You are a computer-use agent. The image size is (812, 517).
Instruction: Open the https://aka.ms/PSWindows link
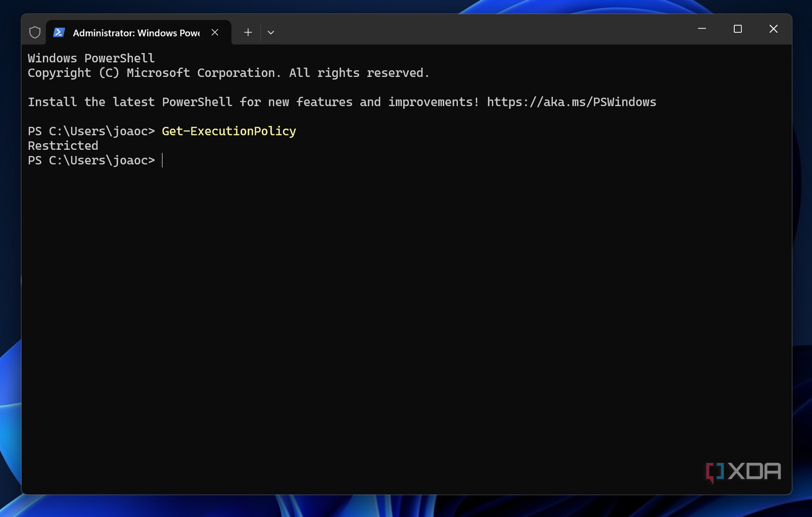(x=571, y=102)
